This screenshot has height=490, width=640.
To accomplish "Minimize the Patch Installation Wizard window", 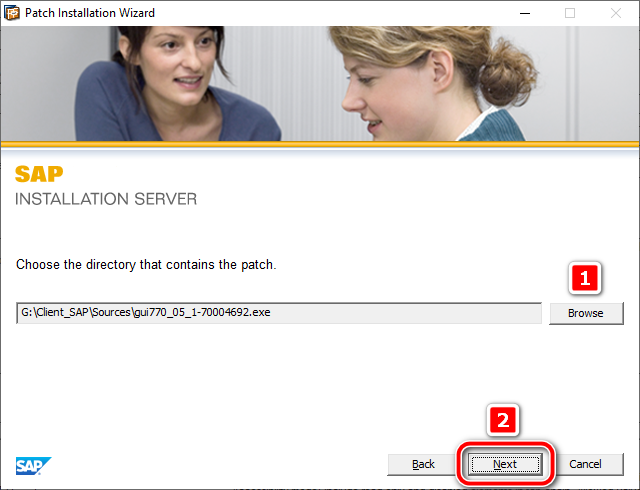I will (525, 13).
